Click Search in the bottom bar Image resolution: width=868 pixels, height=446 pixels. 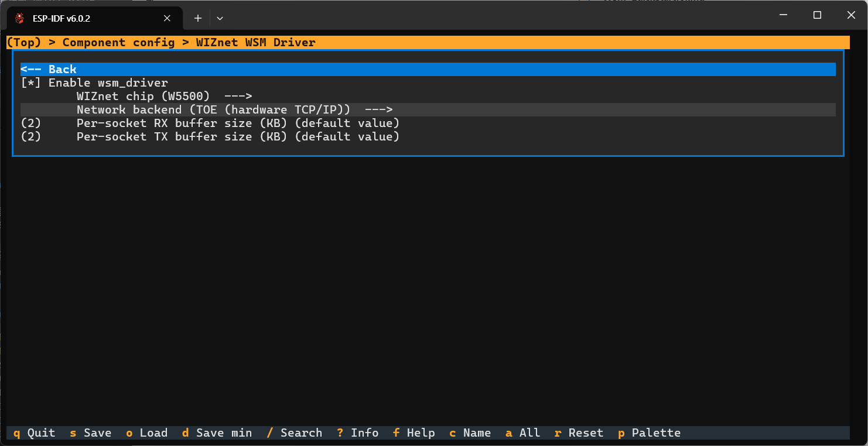295,433
